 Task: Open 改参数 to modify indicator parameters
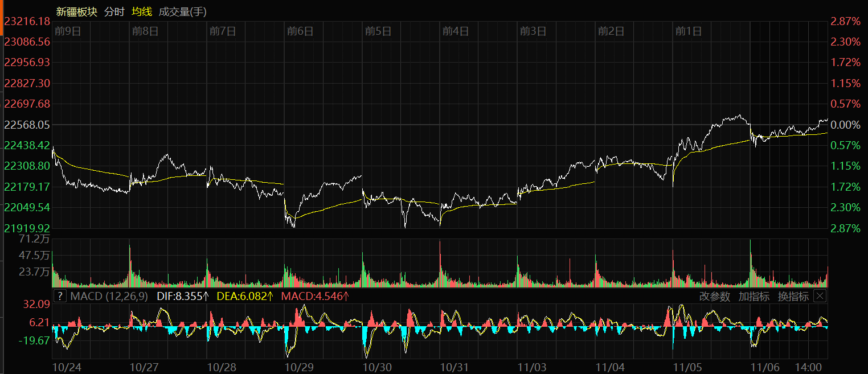tap(714, 296)
